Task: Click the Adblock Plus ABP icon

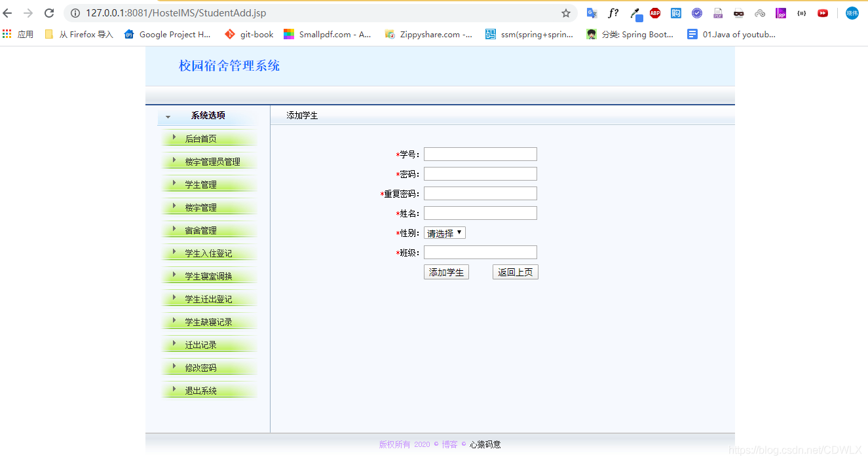Action: (655, 12)
